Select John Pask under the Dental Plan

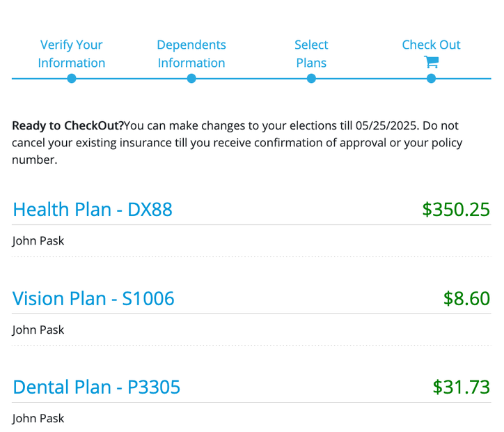pos(38,418)
